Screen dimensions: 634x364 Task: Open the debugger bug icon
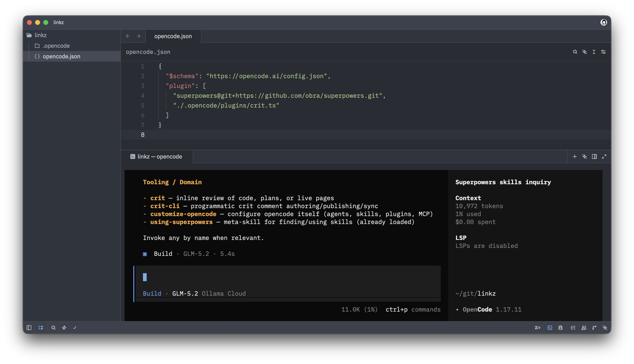pos(560,327)
